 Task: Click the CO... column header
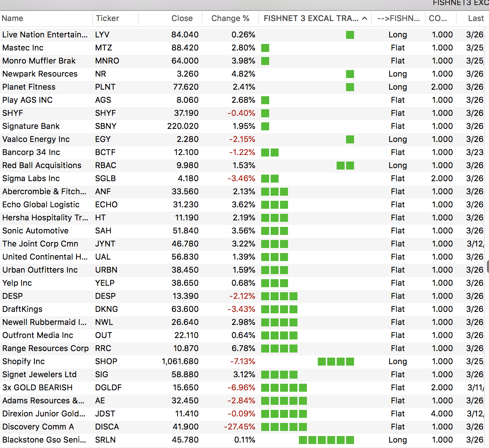438,19
